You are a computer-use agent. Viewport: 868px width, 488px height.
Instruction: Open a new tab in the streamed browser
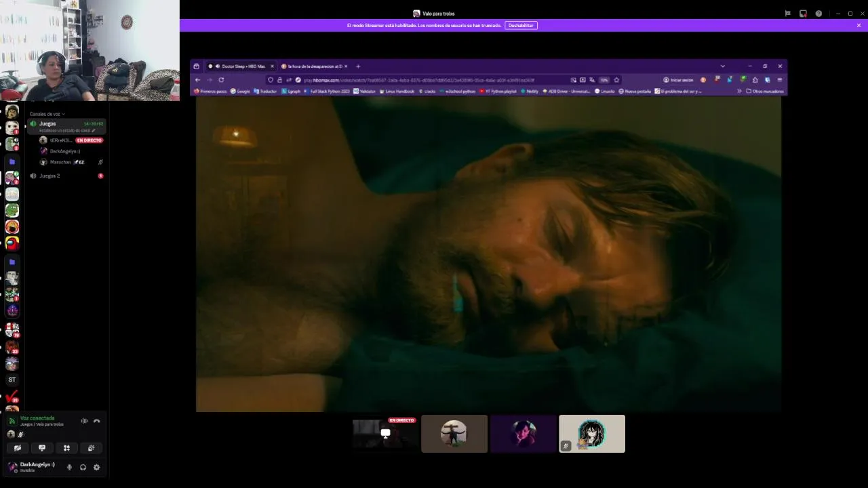click(358, 66)
